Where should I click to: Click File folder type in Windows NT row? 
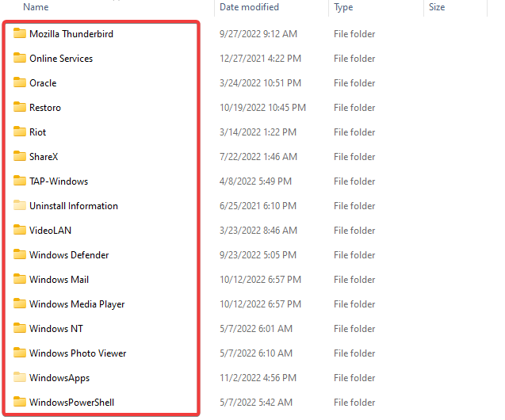click(x=354, y=329)
